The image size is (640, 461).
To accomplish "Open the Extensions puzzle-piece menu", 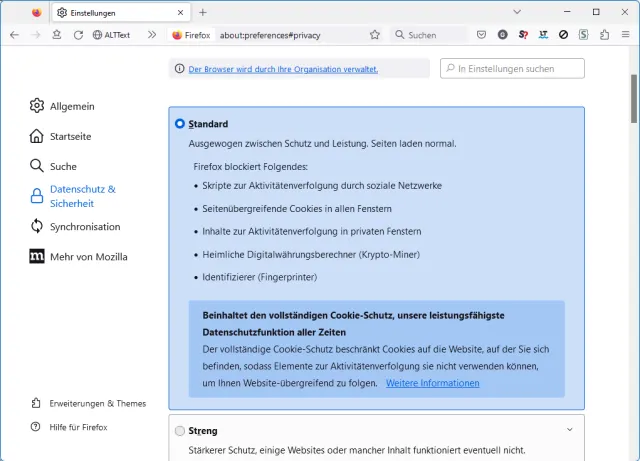I will click(x=605, y=34).
